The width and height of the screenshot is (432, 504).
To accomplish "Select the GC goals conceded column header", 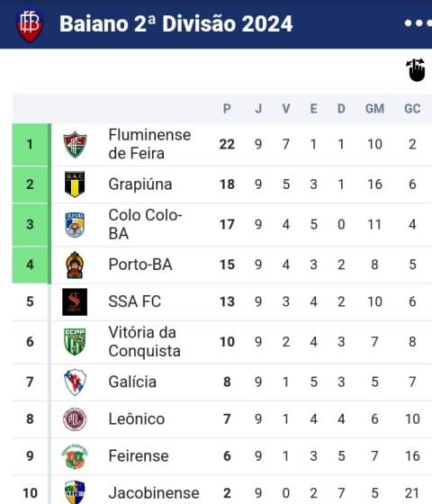I will 412,109.
